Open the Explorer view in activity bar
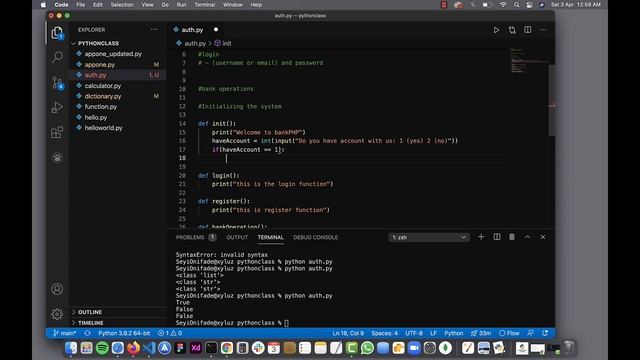 [x=57, y=33]
